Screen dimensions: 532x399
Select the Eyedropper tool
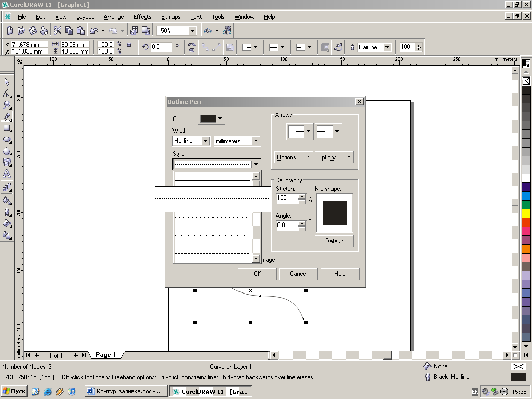(x=7, y=200)
